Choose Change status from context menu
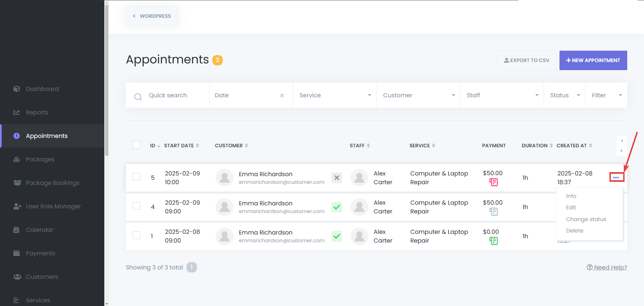This screenshot has height=306, width=644. pos(586,219)
